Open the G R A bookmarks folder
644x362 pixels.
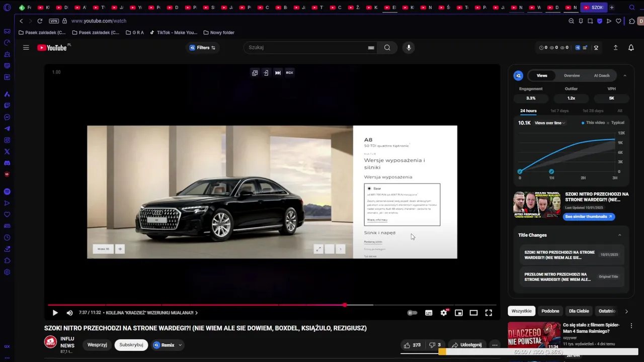click(134, 33)
